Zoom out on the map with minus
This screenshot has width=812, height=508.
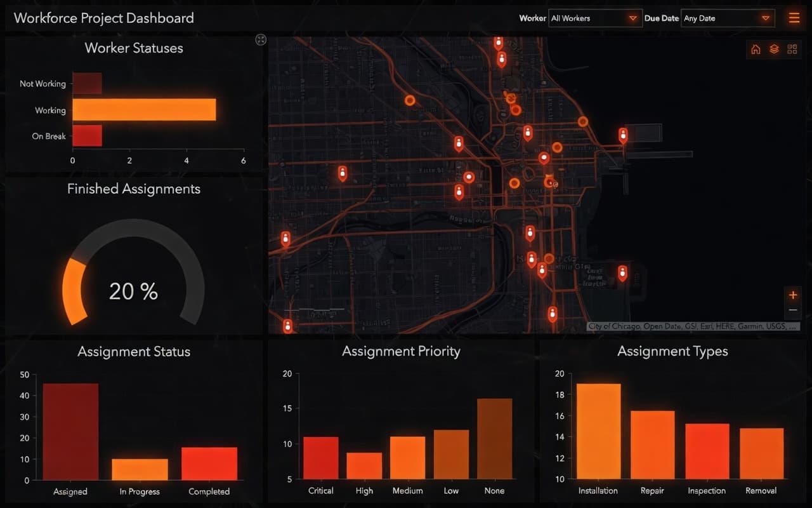(x=793, y=311)
